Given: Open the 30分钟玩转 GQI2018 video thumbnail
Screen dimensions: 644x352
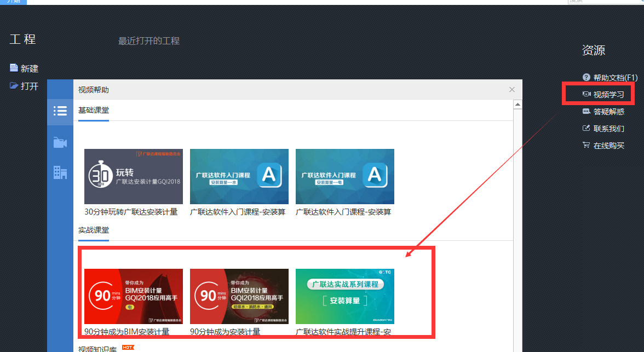Looking at the screenshot, I should point(134,177).
